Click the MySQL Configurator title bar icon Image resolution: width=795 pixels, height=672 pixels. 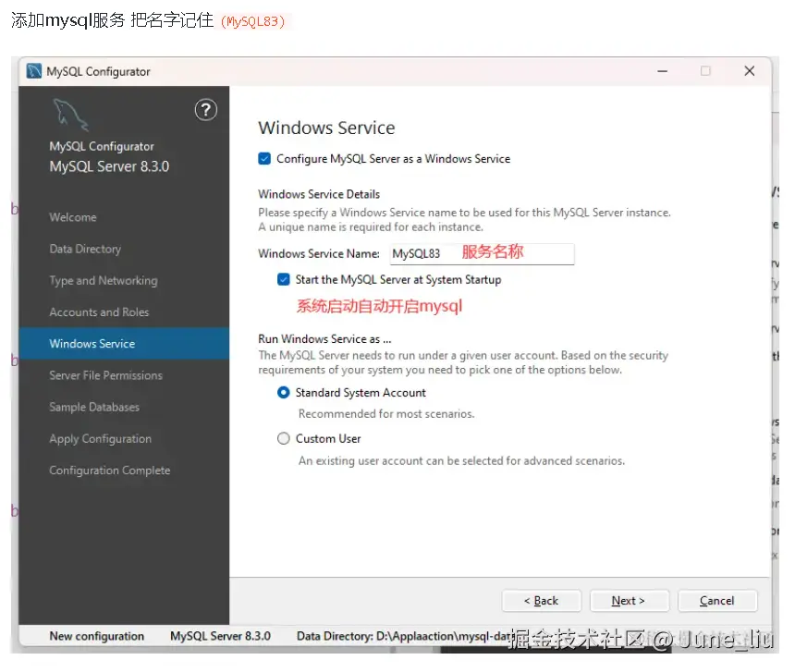(x=34, y=71)
